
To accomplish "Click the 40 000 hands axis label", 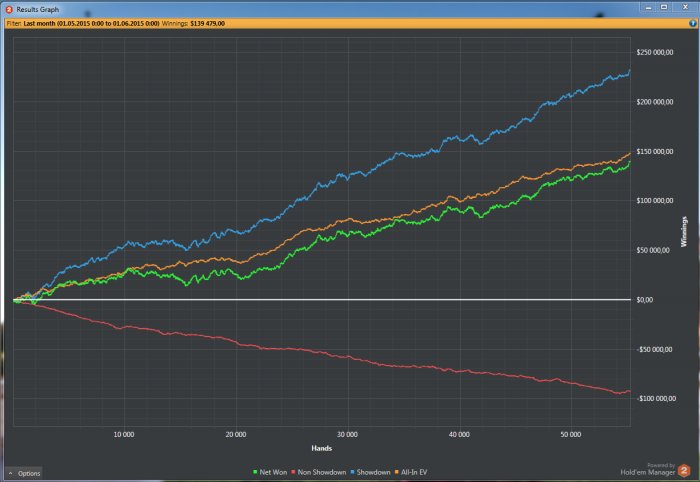I will [459, 434].
